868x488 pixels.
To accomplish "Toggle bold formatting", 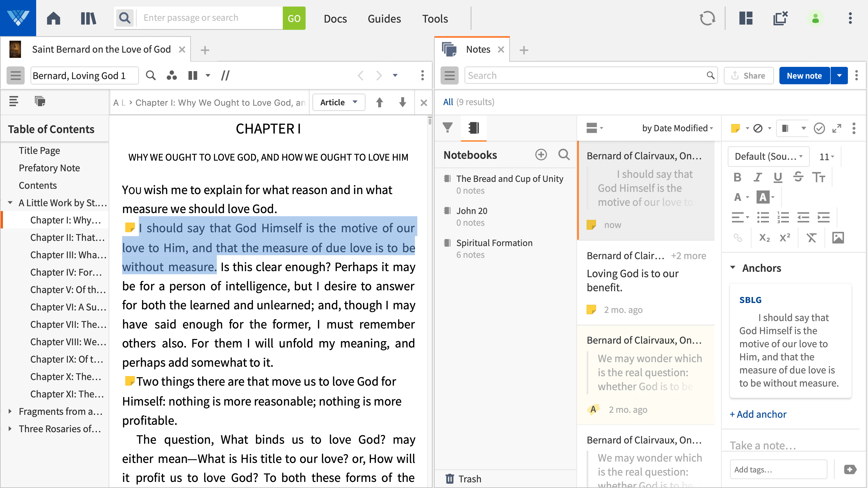I will click(737, 177).
